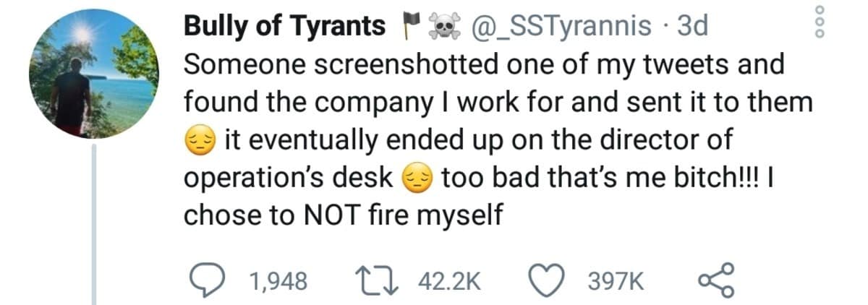Click the tweet line starting "Someone screenshotted"
The image size is (868, 305).
(x=483, y=65)
